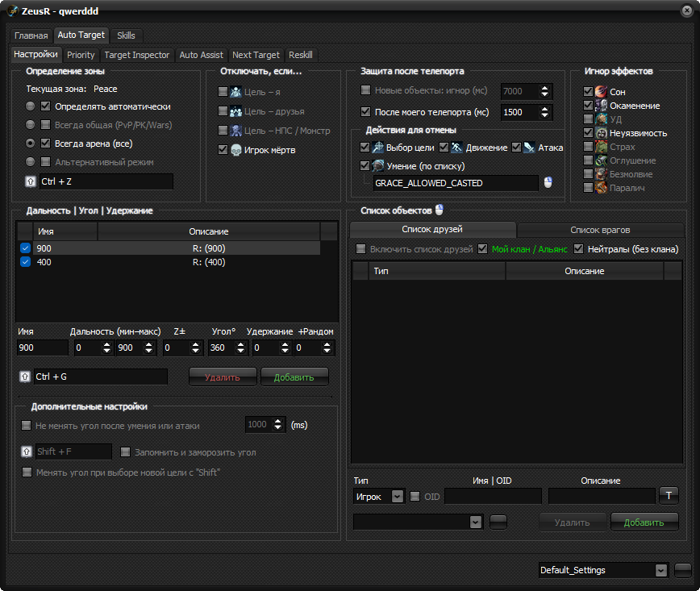The height and width of the screenshot is (591, 700).
Task: Switch to the Главная tab
Action: pos(31,35)
